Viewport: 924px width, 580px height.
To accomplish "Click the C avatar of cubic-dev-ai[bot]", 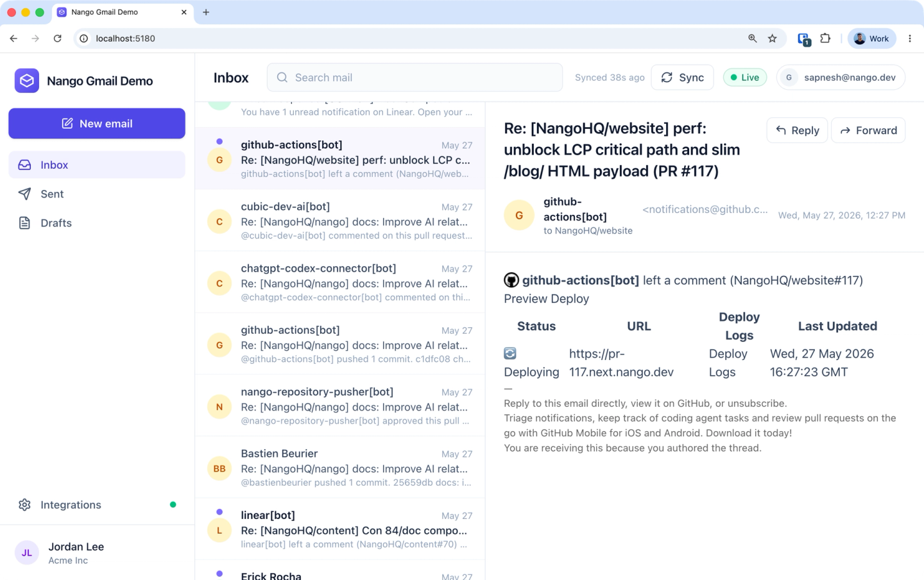I will click(x=219, y=221).
